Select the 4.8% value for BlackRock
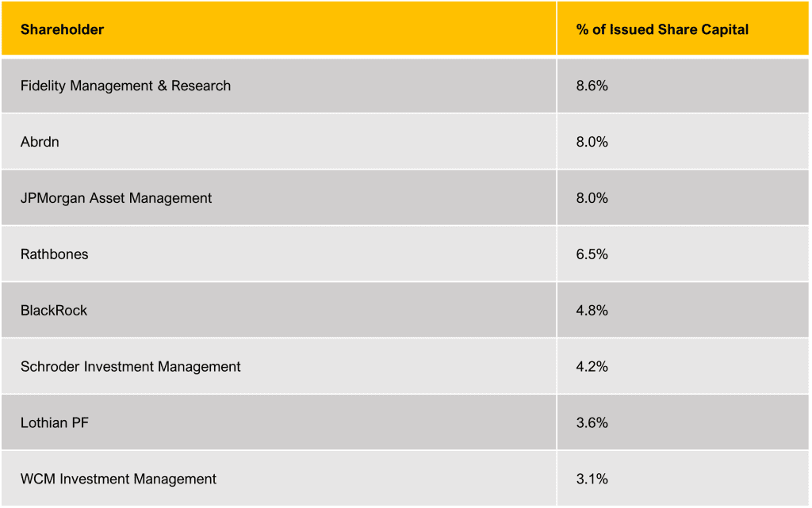Viewport: 812px width, 508px height. (x=592, y=311)
